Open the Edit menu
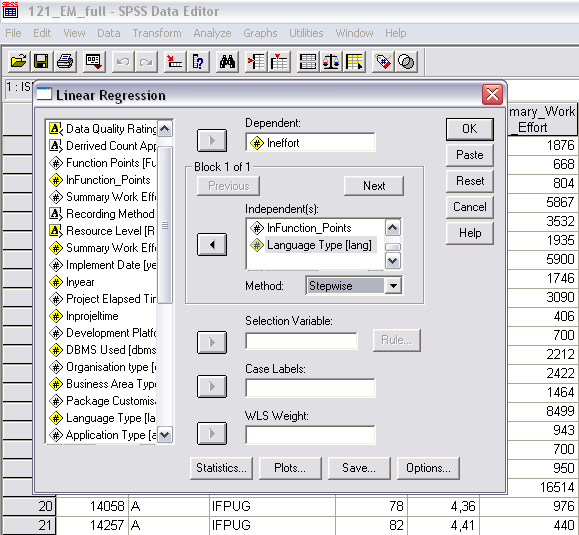 [x=42, y=33]
